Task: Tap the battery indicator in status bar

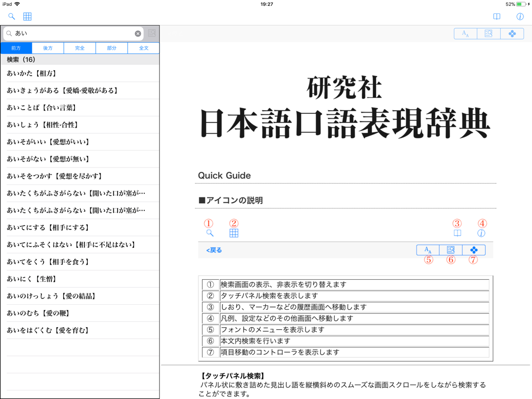Action: point(521,4)
